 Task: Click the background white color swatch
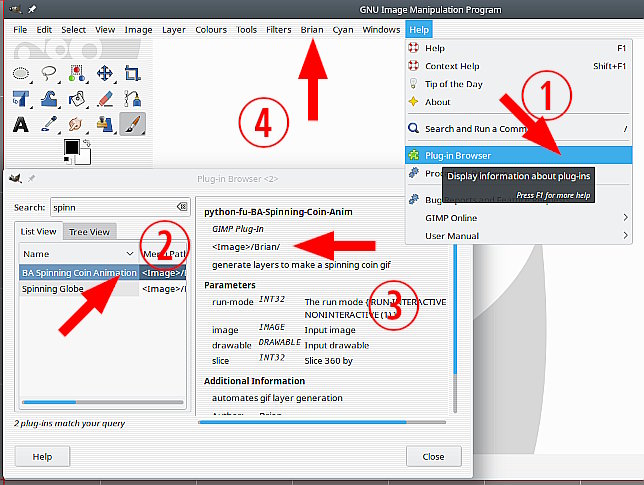pos(84,157)
